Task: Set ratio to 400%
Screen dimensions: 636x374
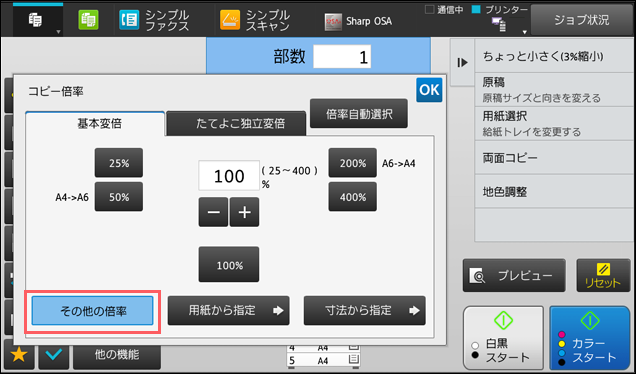Action: point(352,197)
